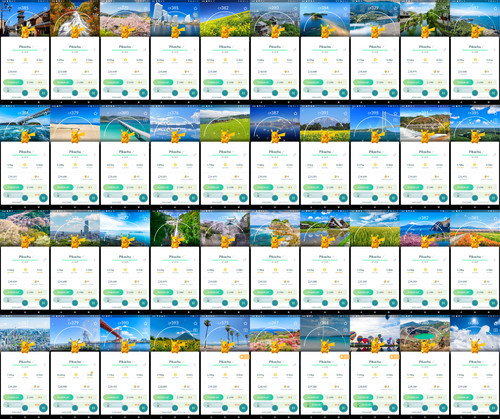Close the mountain lake reflection Pikachu card
500x419 pixels.
(175, 198)
